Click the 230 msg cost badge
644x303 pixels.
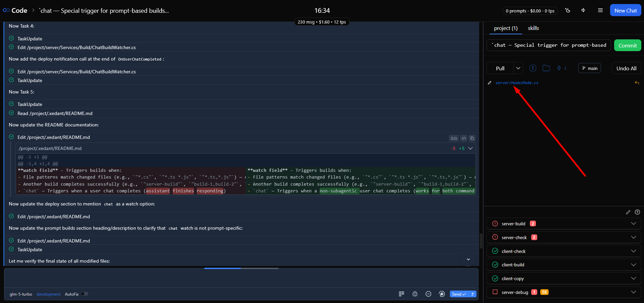click(322, 22)
